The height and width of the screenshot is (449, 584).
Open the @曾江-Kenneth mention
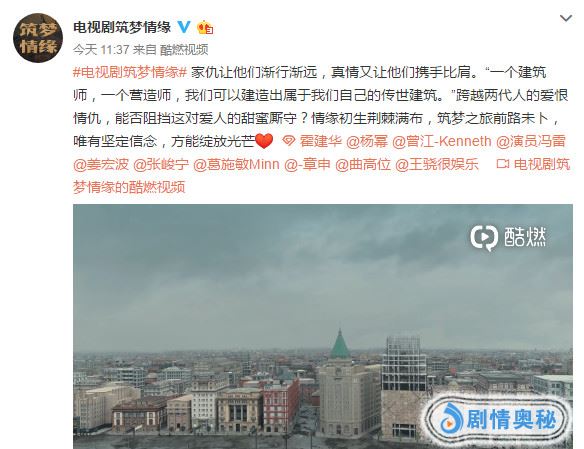(x=442, y=141)
